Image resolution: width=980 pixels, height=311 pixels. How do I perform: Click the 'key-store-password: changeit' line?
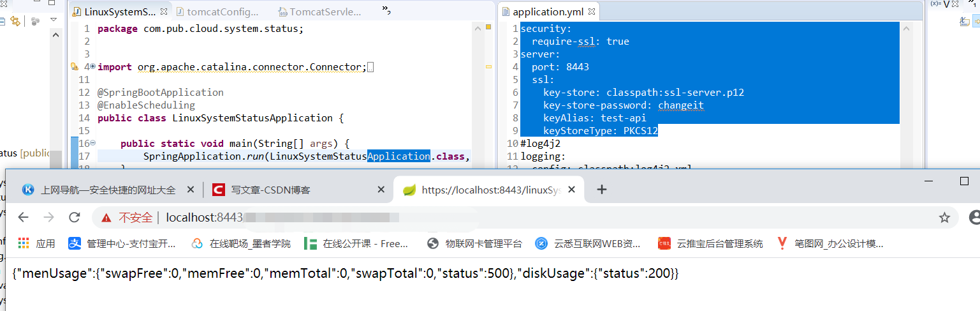tap(624, 105)
